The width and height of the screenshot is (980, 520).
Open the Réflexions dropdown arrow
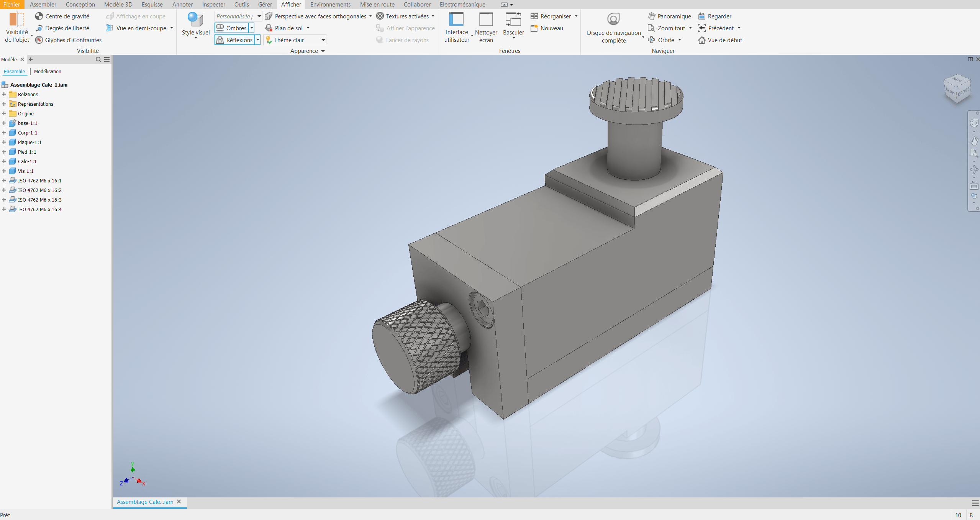point(258,40)
